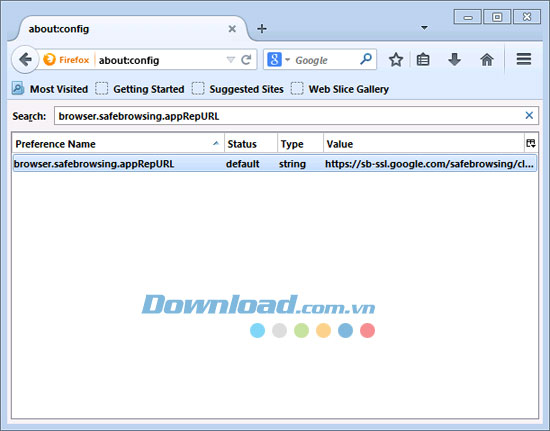Bookmark this page with star icon
Screen dimensions: 550x431
pos(396,60)
